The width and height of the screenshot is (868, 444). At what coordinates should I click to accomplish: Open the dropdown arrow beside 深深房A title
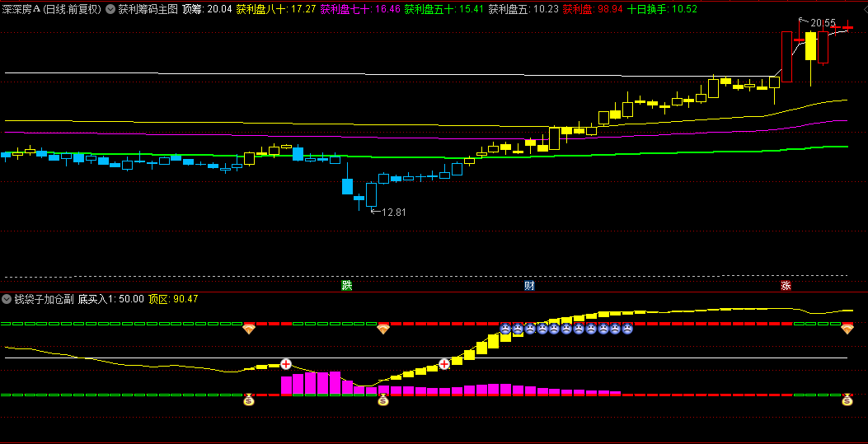[110, 9]
